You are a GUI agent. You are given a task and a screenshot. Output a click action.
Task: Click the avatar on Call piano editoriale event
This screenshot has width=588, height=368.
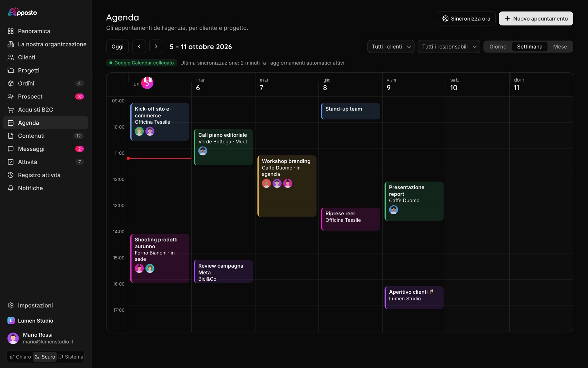[x=203, y=151]
